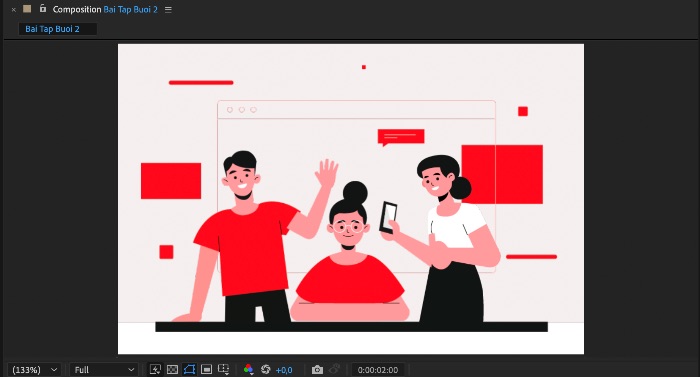Click the Show Snapshot icon

pyautogui.click(x=334, y=369)
